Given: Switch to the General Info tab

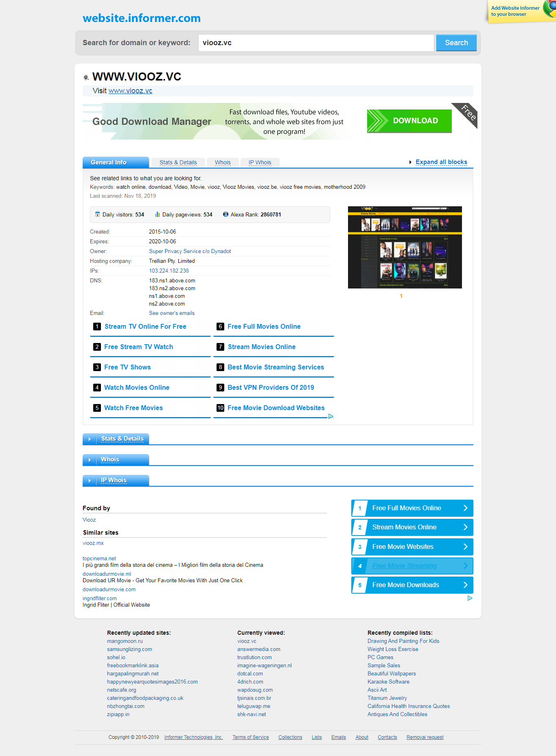Looking at the screenshot, I should [116, 162].
